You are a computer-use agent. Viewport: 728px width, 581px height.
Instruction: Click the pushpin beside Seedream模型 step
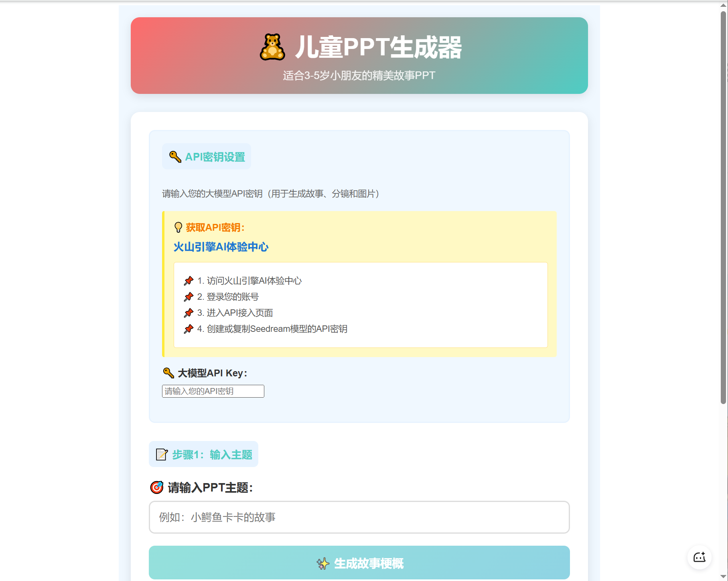(189, 329)
